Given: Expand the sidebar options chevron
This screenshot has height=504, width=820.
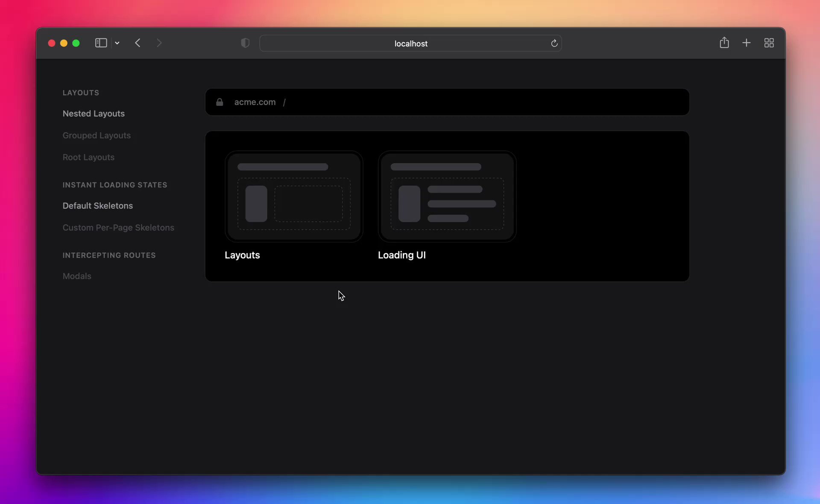Looking at the screenshot, I should click(117, 43).
